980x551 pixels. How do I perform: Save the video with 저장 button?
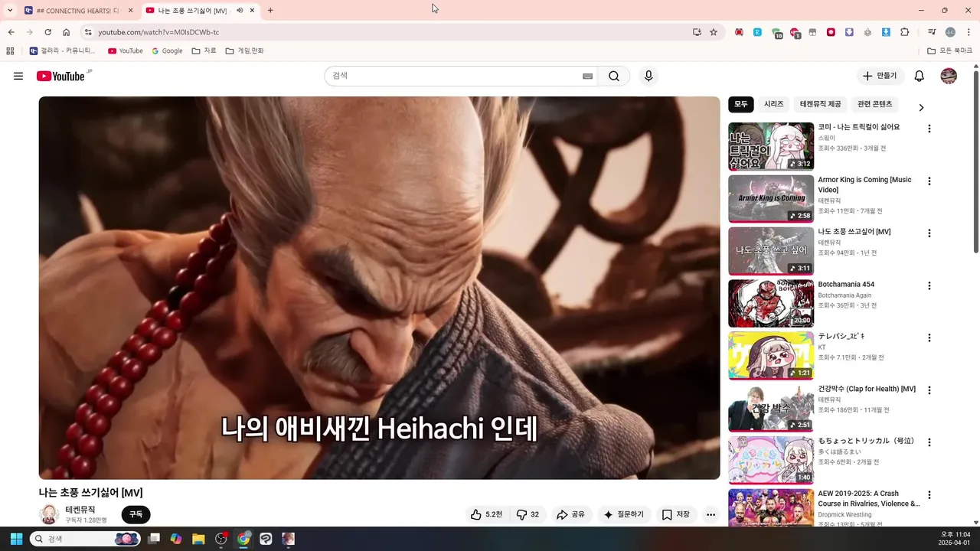[x=676, y=514]
